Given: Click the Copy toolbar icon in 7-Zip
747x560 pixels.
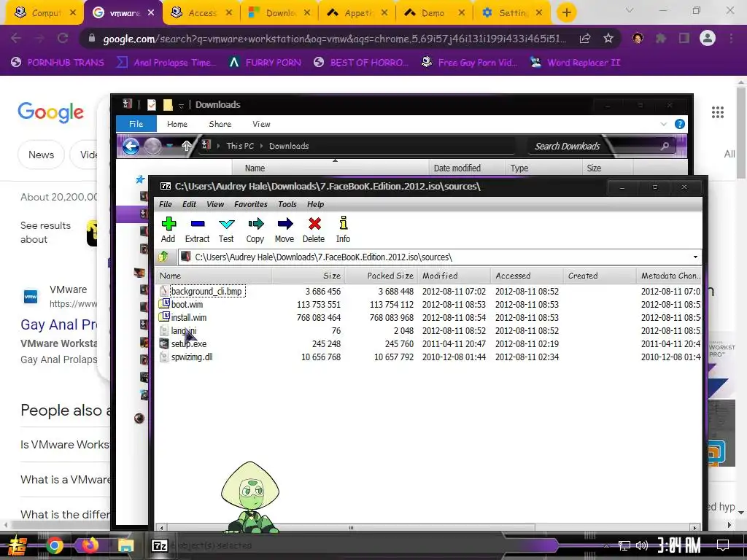Looking at the screenshot, I should 255,230.
